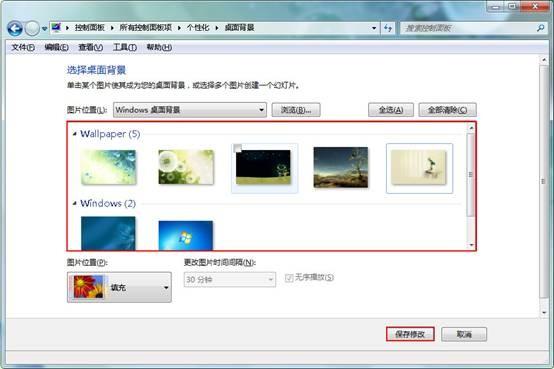This screenshot has height=369, width=554.
Task: Select the desert tree landscape wallpaper thumbnail
Action: pyautogui.click(x=341, y=167)
